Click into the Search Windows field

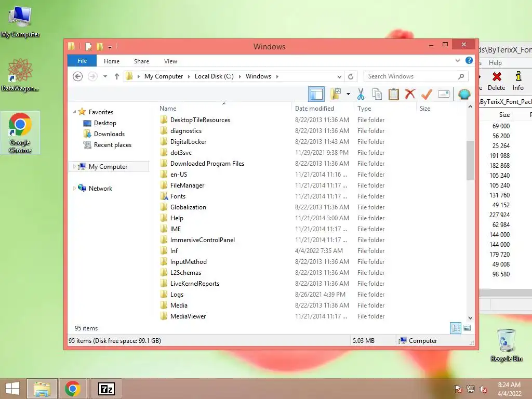(416, 76)
